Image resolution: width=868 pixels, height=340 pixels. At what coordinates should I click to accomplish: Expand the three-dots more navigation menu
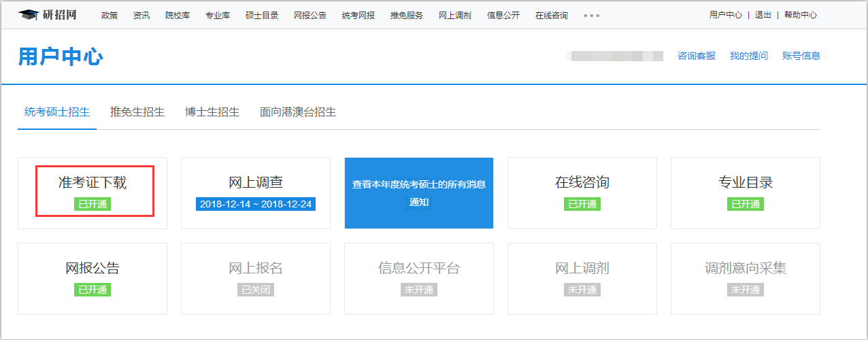[x=592, y=15]
